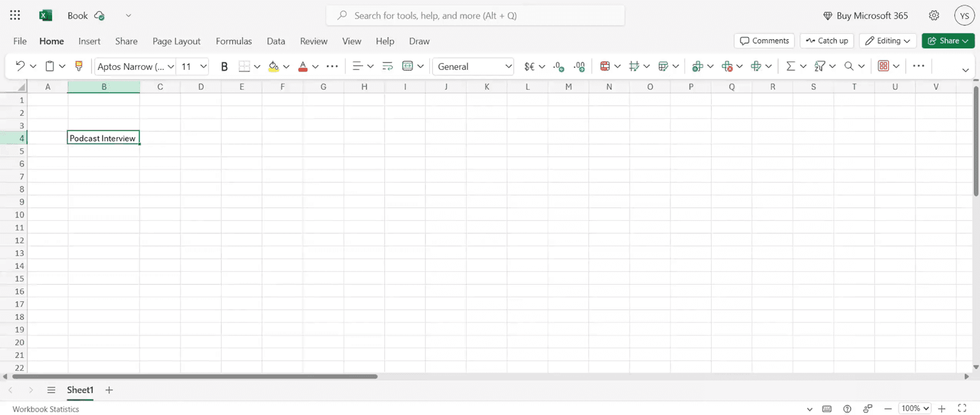Select cell containing Podcast Interview

tap(104, 138)
